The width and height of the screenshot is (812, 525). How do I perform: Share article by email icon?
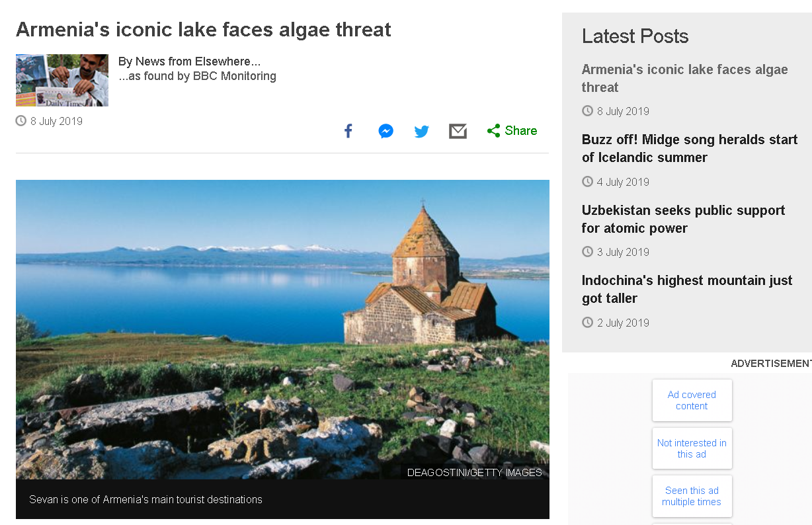point(458,131)
